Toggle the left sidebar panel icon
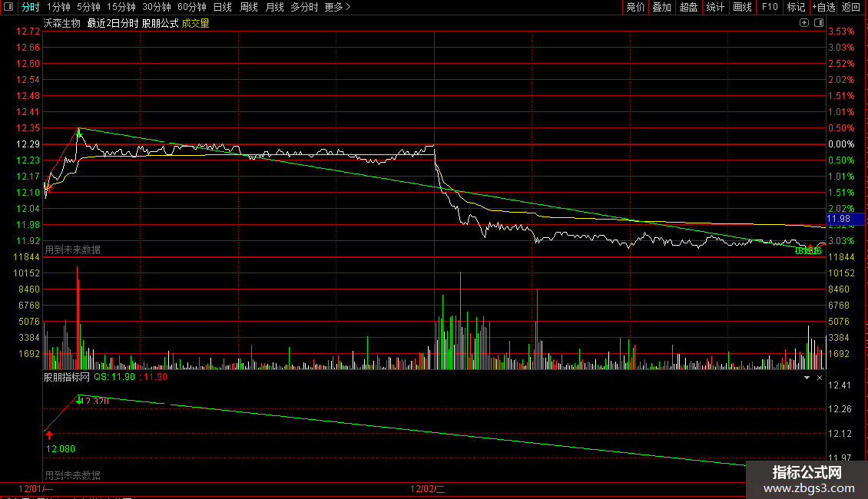Screen dimensions: 868x499 coord(8,7)
